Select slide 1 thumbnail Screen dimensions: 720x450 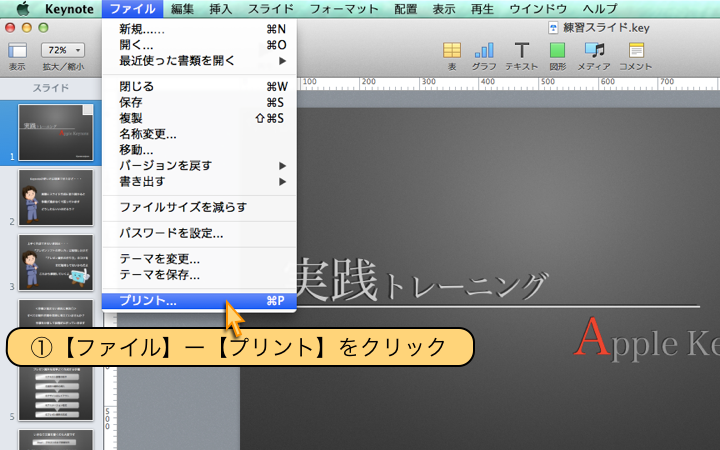[56, 132]
